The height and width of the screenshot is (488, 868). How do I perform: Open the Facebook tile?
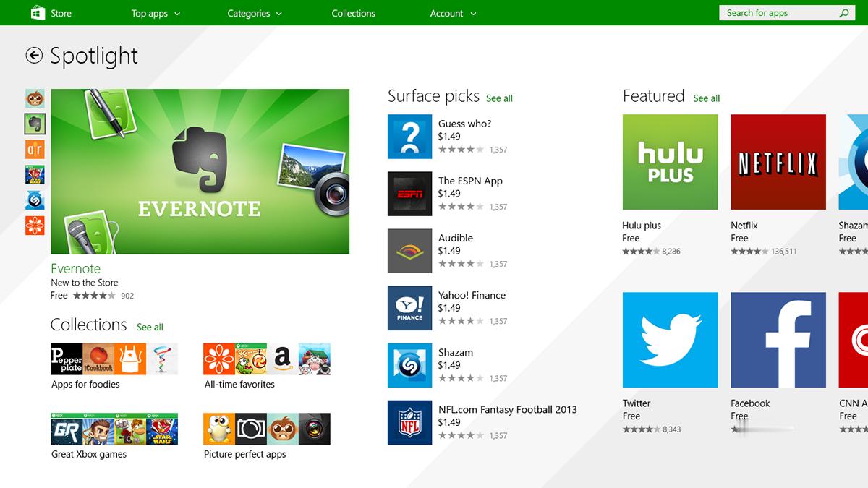(778, 340)
